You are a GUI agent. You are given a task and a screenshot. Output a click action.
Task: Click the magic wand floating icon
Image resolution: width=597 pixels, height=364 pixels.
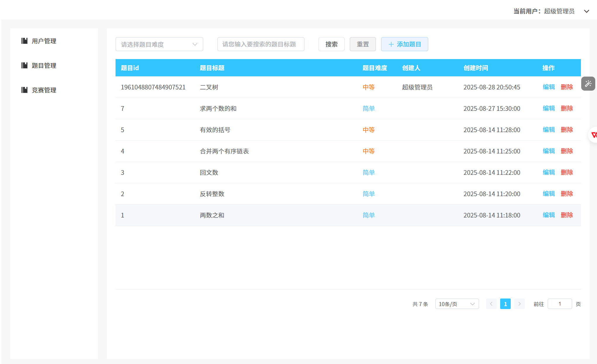click(588, 84)
